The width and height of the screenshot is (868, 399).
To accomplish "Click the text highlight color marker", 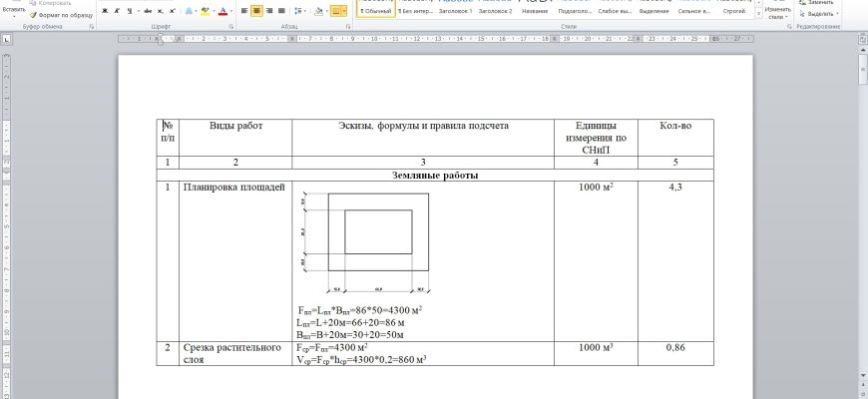I will coord(206,11).
